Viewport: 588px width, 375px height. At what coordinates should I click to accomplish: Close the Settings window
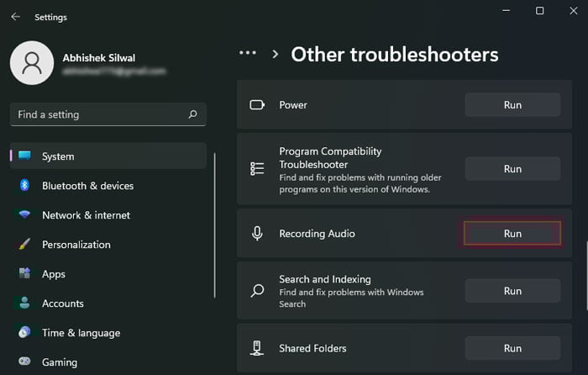[x=574, y=11]
